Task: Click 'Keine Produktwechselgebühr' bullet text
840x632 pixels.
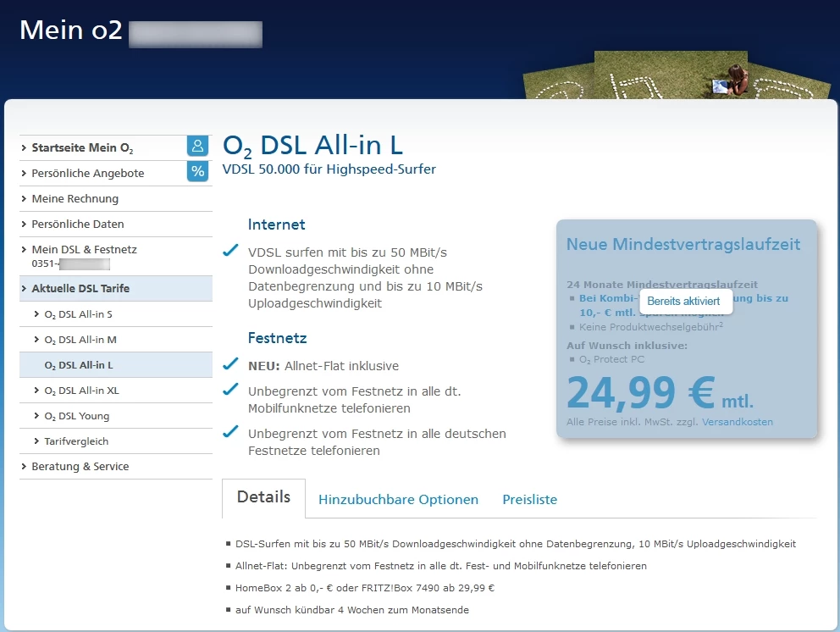Action: (x=651, y=327)
